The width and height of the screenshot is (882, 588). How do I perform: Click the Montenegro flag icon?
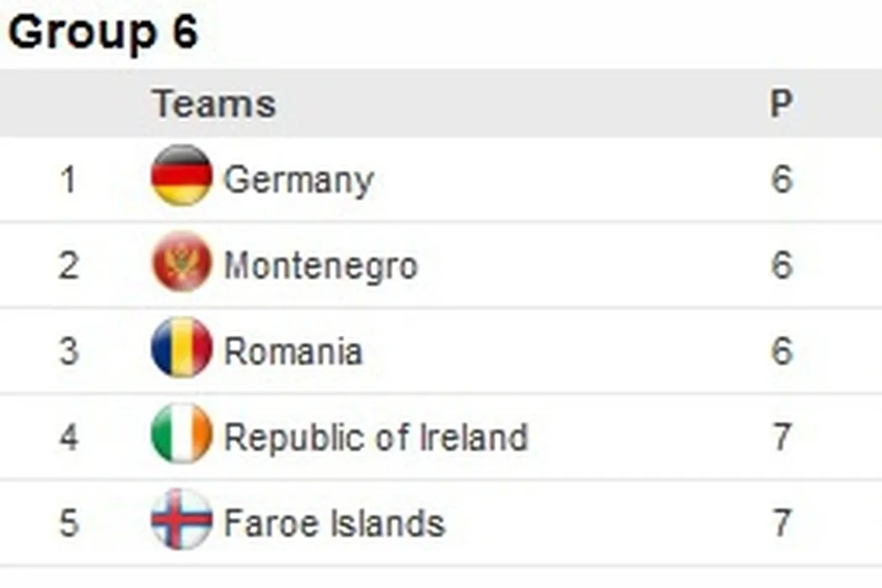(181, 263)
